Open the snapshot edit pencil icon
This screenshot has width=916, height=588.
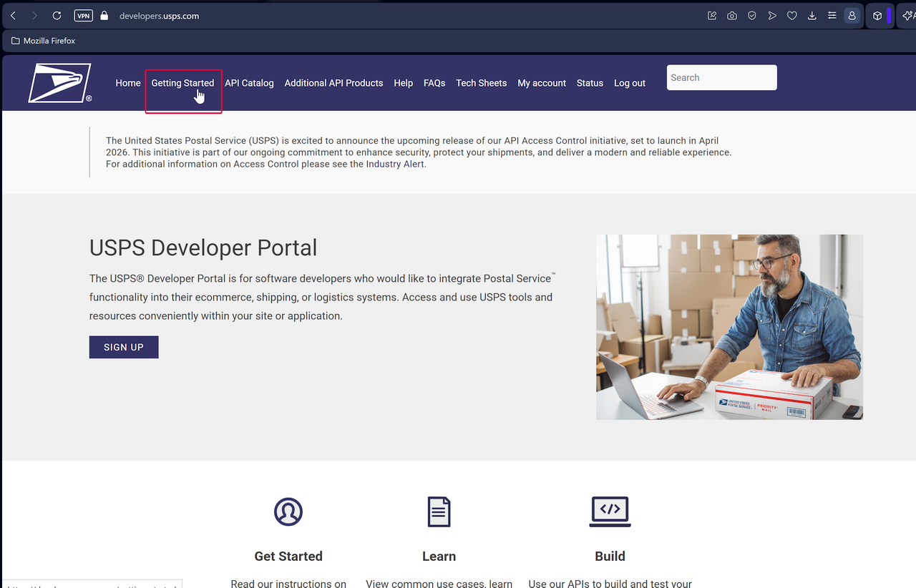[x=712, y=16]
